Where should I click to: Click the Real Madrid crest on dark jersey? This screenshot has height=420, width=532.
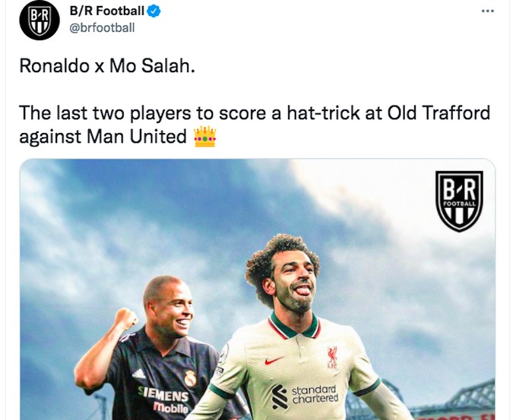click(x=190, y=378)
